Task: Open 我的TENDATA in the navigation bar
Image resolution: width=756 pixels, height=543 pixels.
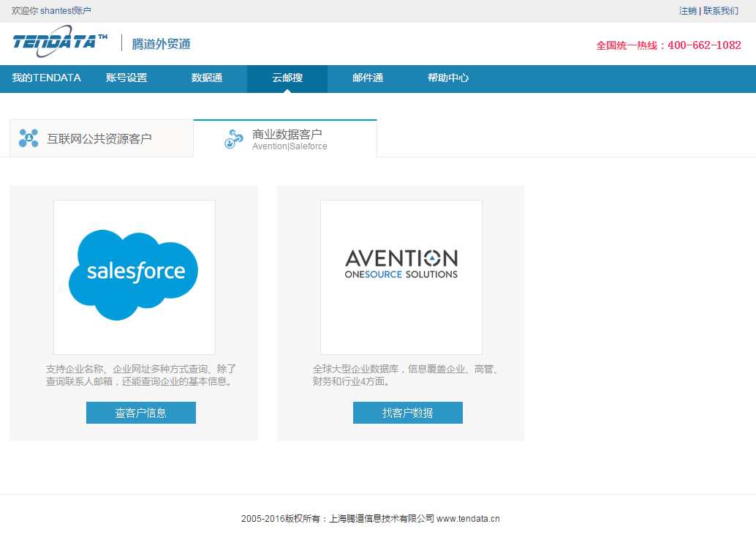Action: pos(46,78)
